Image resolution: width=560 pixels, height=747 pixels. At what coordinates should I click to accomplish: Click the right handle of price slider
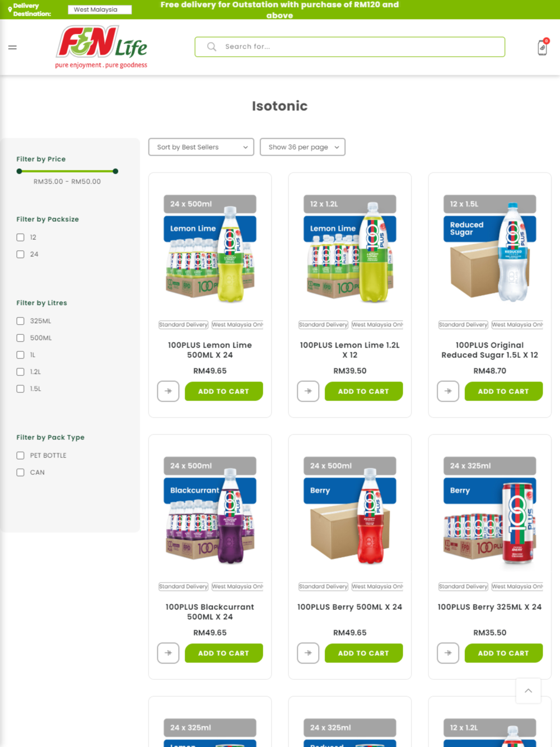(115, 171)
